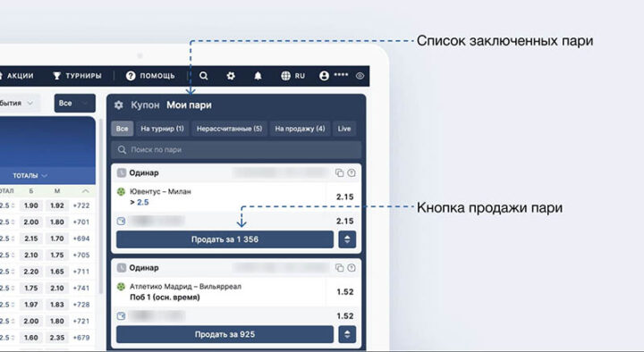Click the 2.5 total value link
Screen dimensions: 644x352
coord(143,202)
